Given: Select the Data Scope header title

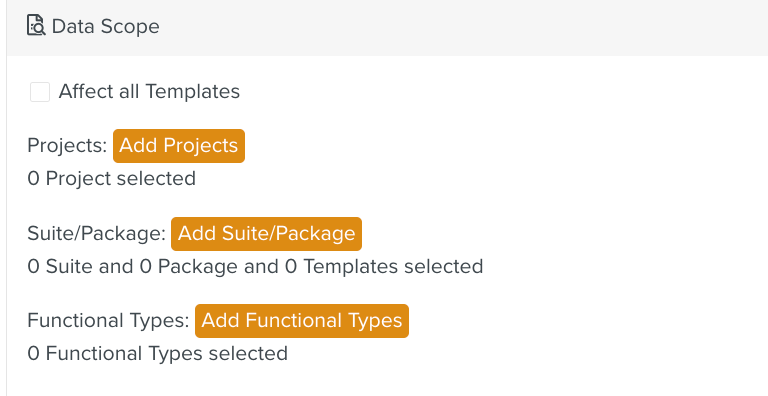Looking at the screenshot, I should pyautogui.click(x=105, y=26).
